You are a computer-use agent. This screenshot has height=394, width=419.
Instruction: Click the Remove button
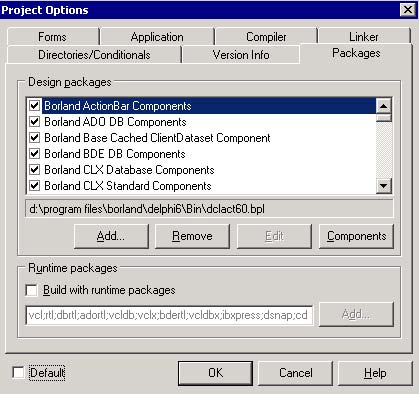pyautogui.click(x=192, y=236)
